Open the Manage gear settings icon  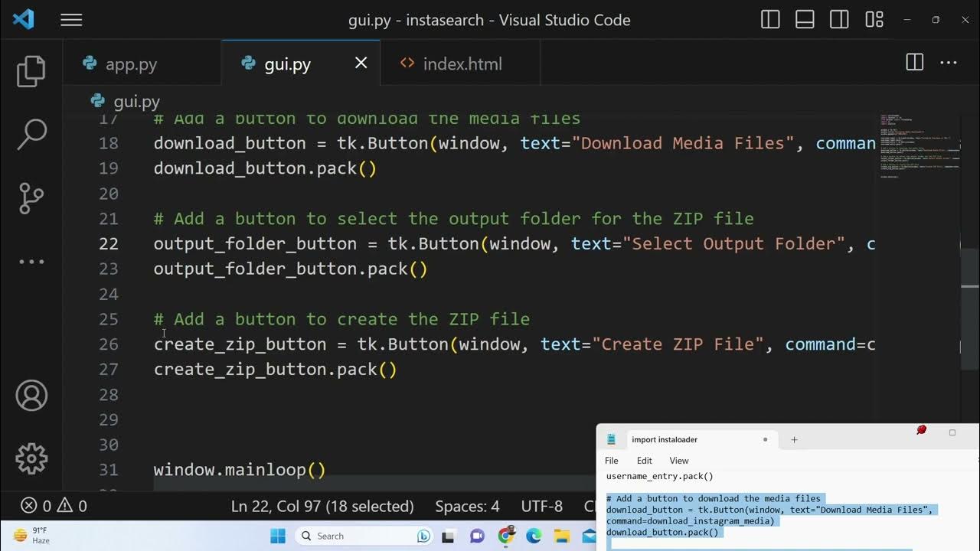(31, 458)
